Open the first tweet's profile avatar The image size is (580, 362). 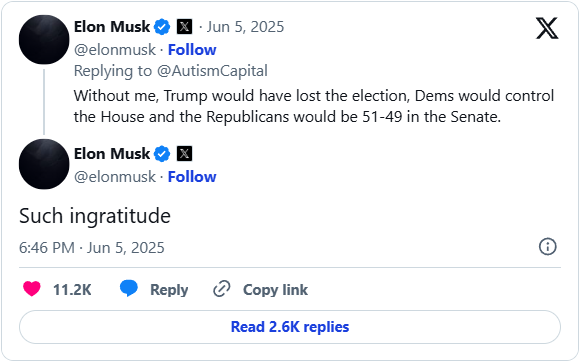pyautogui.click(x=44, y=40)
